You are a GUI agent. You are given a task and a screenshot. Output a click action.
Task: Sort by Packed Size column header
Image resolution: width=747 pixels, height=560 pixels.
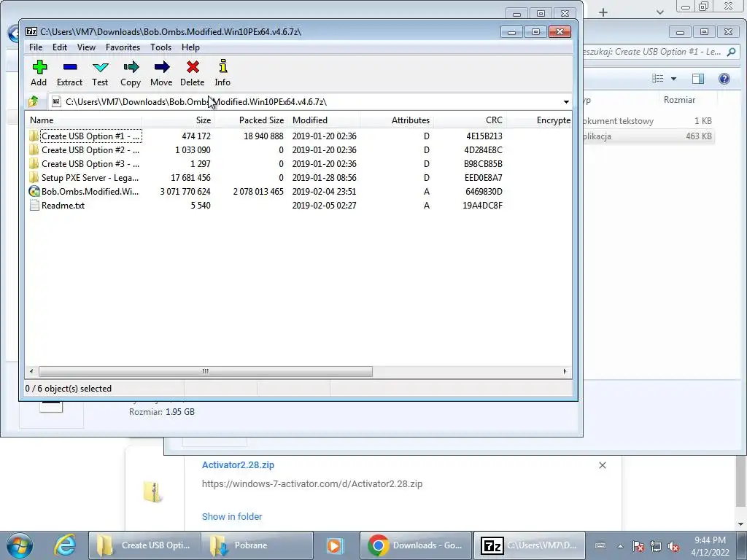point(252,120)
